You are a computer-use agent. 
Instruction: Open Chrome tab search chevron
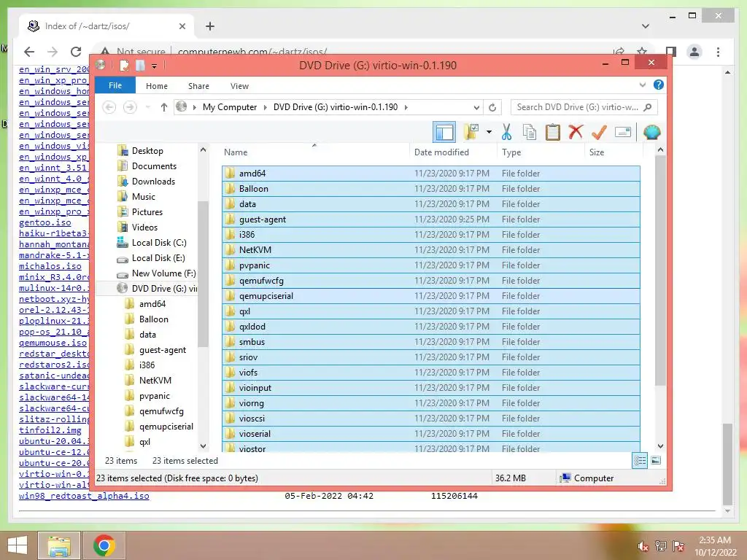tap(646, 26)
